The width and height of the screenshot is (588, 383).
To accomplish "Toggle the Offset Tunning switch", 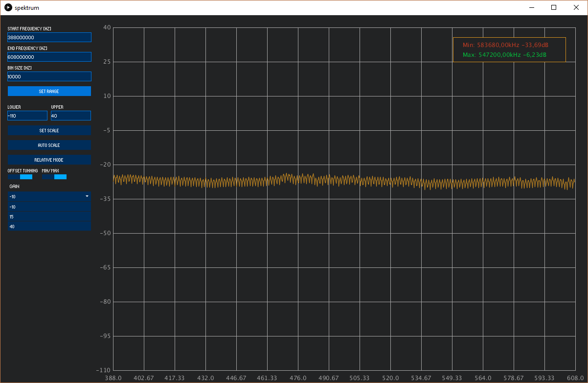I will pos(20,176).
